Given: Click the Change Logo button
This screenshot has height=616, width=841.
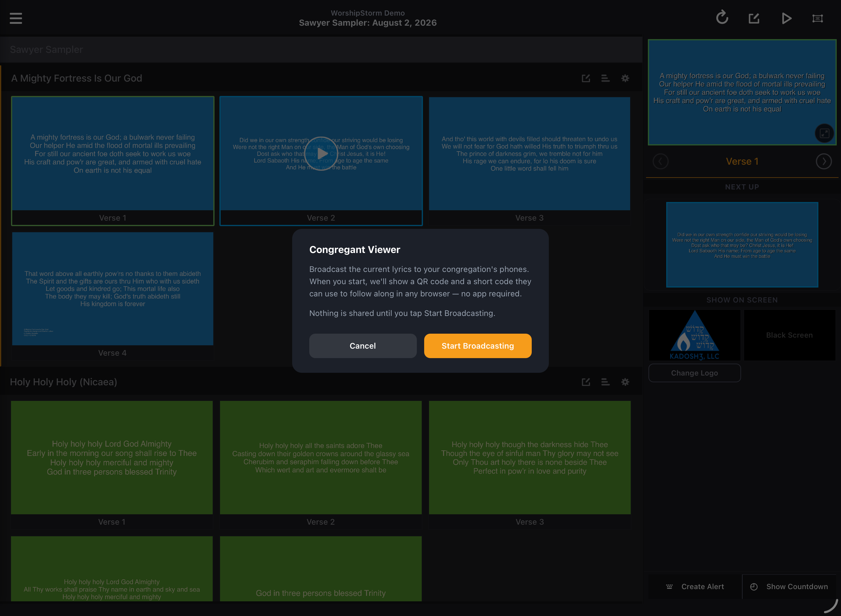Looking at the screenshot, I should pyautogui.click(x=694, y=373).
